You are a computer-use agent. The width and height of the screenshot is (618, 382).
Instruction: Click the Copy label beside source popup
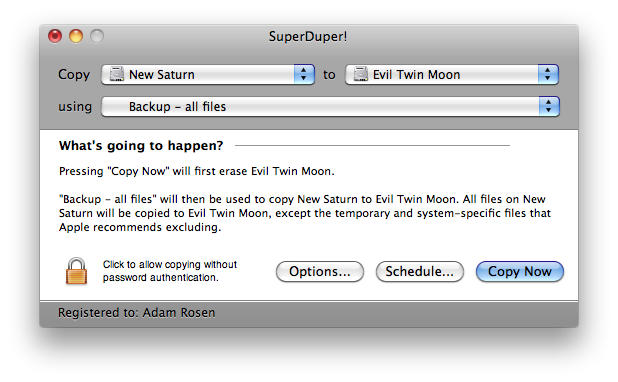[74, 75]
